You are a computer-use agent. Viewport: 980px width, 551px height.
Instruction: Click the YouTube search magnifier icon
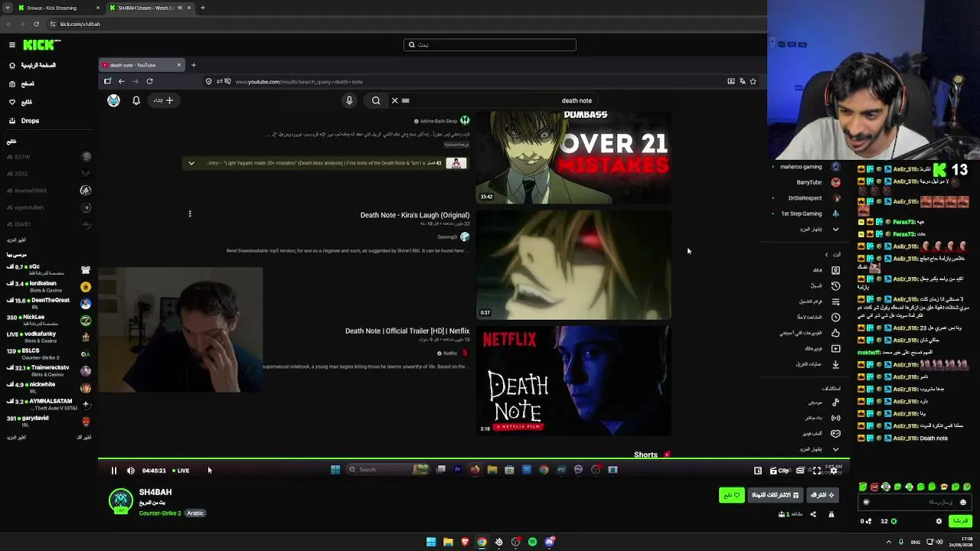376,100
